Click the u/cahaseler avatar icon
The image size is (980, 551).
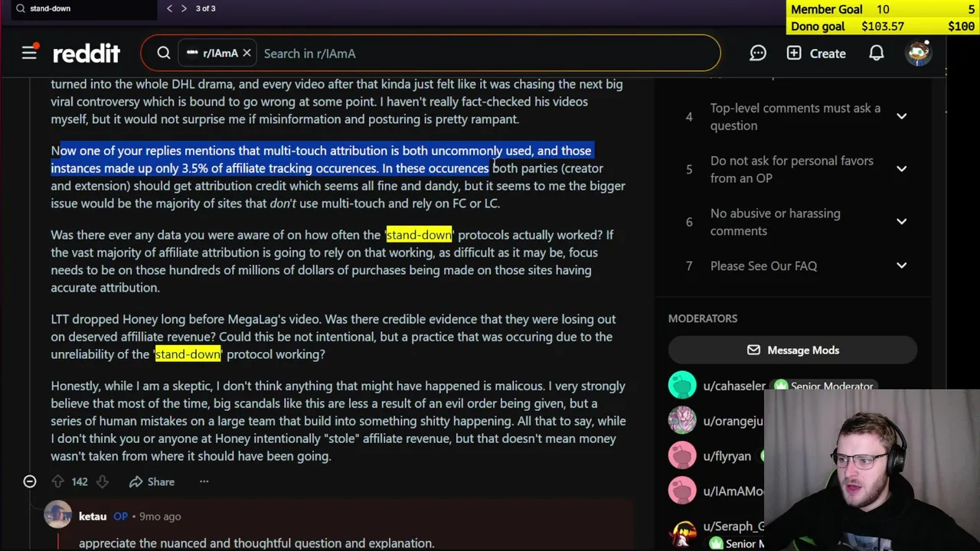pos(682,386)
